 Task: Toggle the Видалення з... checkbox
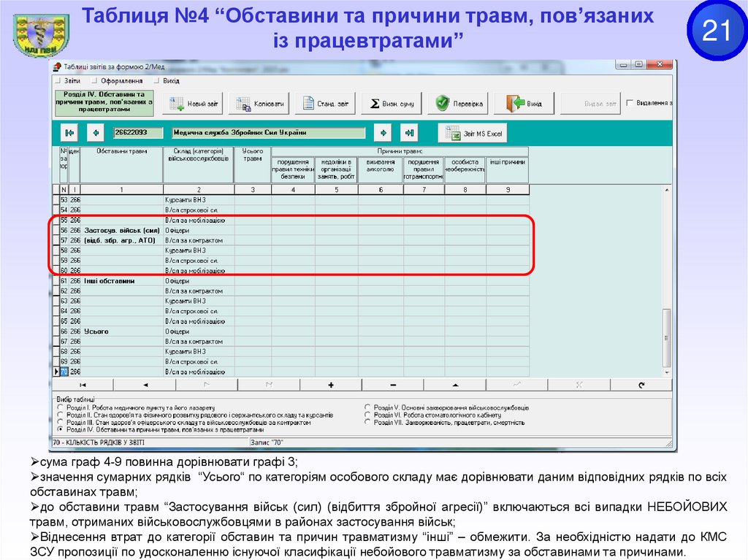coord(630,102)
